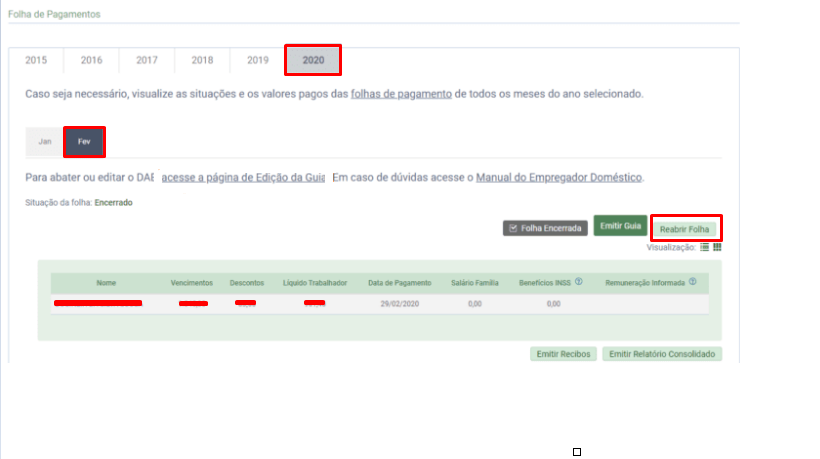This screenshot has width=820, height=459.
Task: Open the Jan month tab
Action: pos(45,142)
